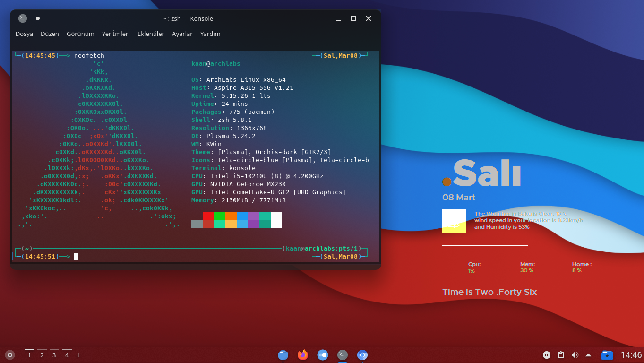Screen dimensions: 644x363
Task: Pause media via the tray pause icon
Action: pos(547,355)
